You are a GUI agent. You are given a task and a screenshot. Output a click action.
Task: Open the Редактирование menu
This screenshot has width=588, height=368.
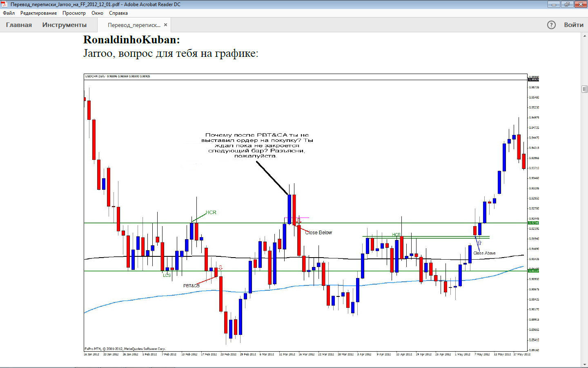39,13
